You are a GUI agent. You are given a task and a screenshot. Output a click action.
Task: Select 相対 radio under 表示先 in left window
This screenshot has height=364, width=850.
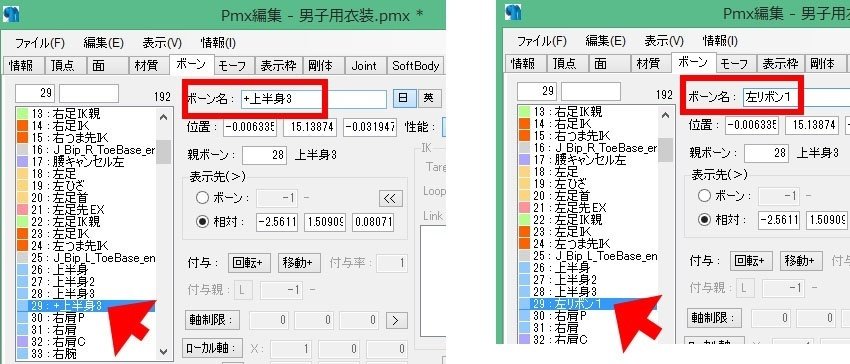(x=203, y=222)
